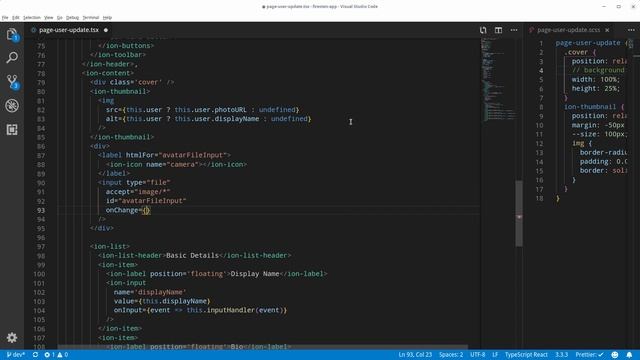Click the LF end-of-line indicator
Viewport: 640px width, 360px height.
click(495, 355)
